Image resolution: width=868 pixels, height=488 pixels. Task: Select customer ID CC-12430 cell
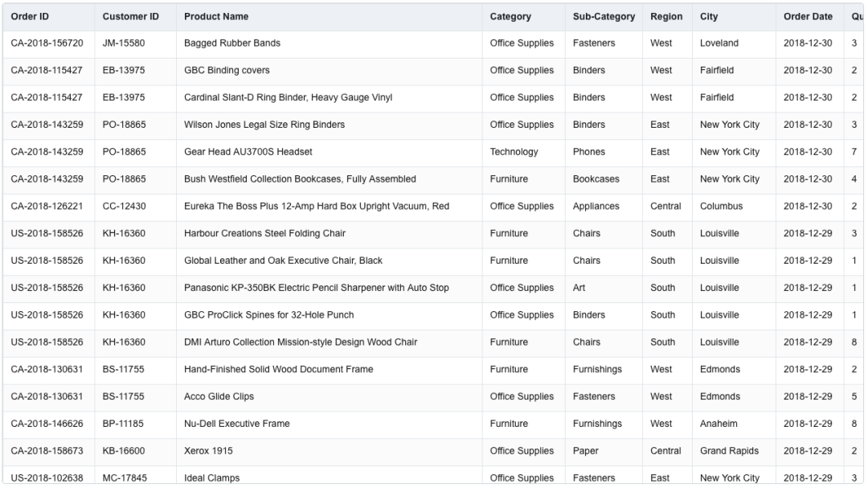click(x=124, y=207)
